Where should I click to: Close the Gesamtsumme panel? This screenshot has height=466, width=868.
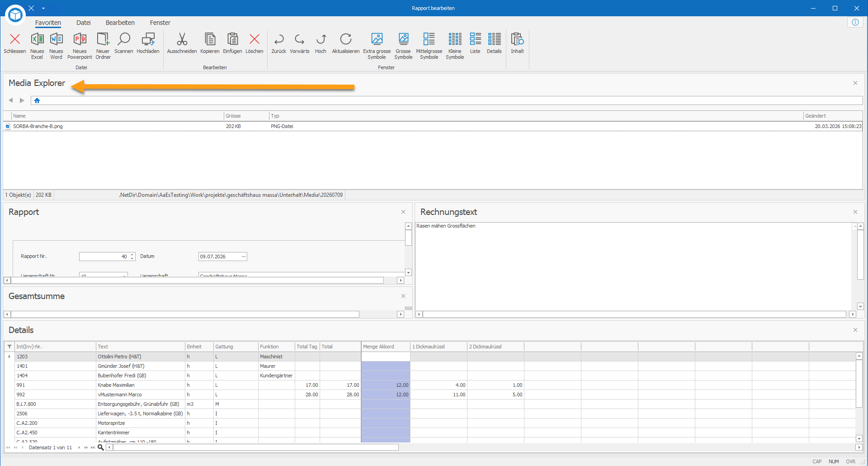pyautogui.click(x=403, y=296)
